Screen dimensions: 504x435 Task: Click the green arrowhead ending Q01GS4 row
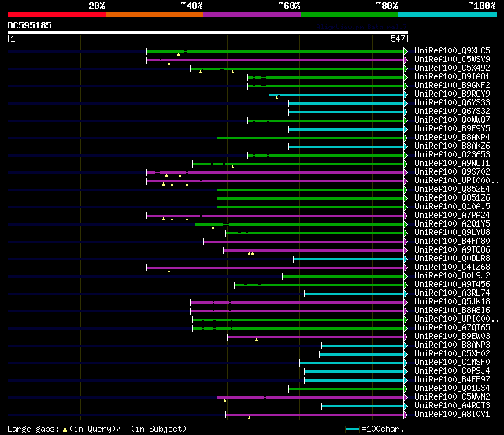[x=406, y=389]
